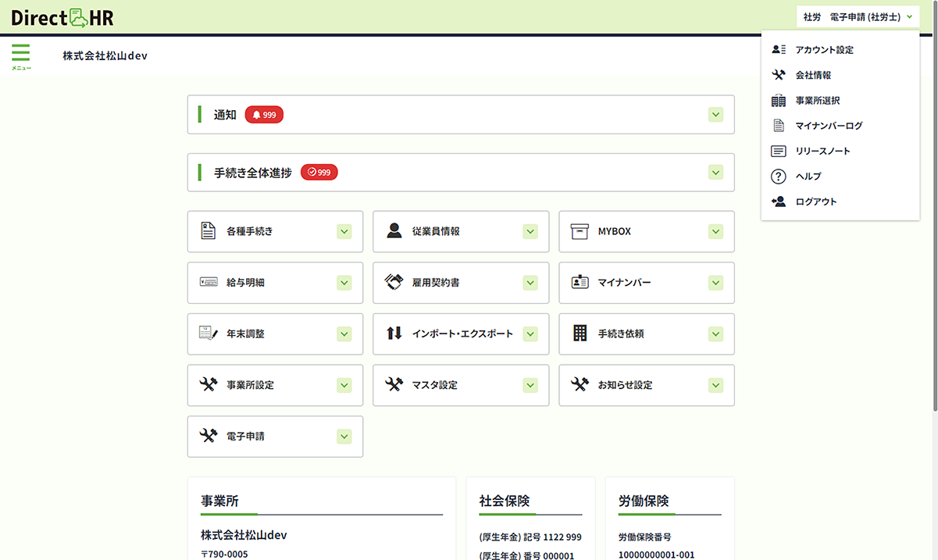Click the 社会保険 section heading
Image resolution: width=938 pixels, height=560 pixels.
pos(505,501)
